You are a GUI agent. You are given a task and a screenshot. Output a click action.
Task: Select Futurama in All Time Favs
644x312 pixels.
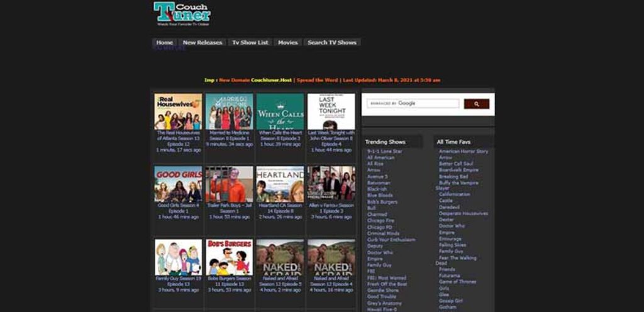point(449,276)
